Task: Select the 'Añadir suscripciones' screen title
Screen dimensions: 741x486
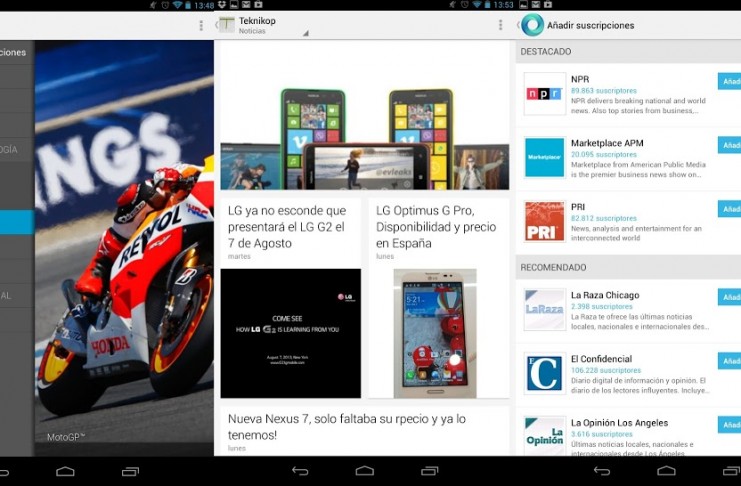Action: 591,26
